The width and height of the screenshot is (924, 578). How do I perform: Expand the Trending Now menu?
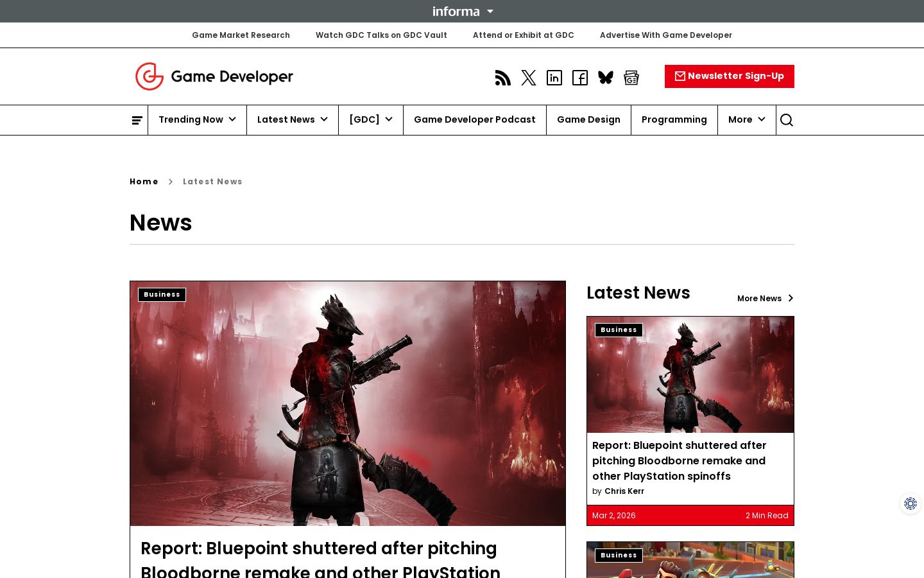point(197,119)
